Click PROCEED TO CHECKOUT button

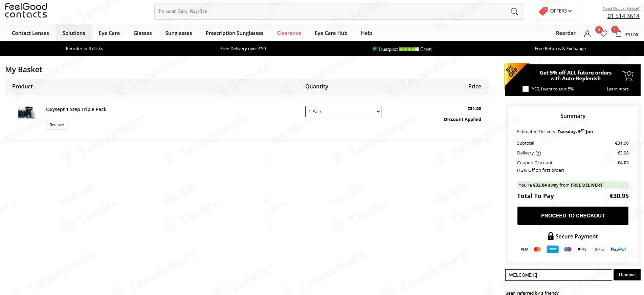573,216
